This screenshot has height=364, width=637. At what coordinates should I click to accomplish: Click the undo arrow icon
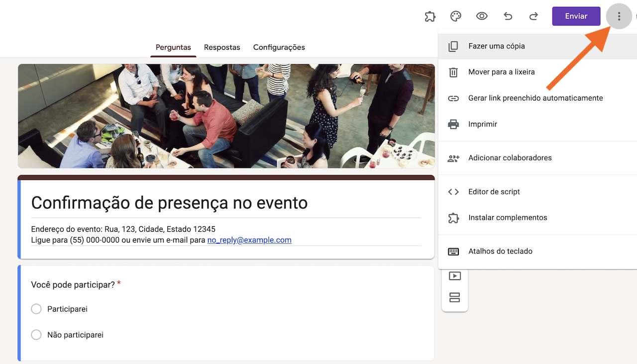click(508, 16)
